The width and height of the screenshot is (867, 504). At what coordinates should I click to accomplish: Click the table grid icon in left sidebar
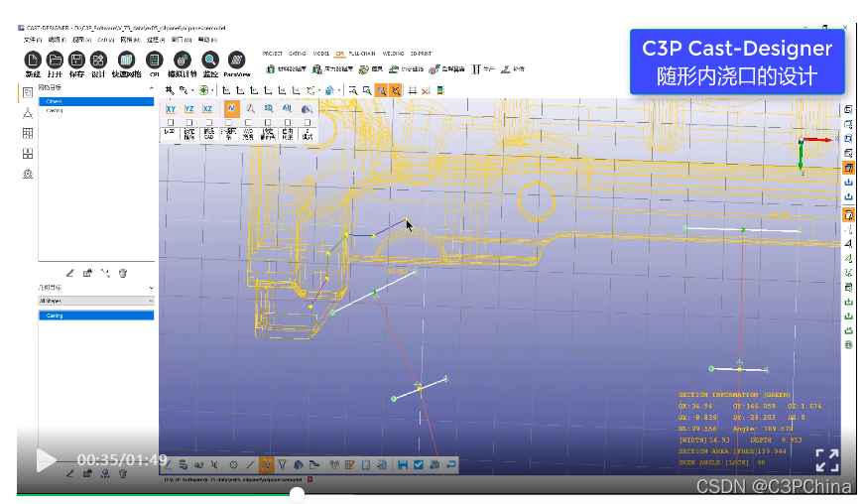pyautogui.click(x=28, y=133)
